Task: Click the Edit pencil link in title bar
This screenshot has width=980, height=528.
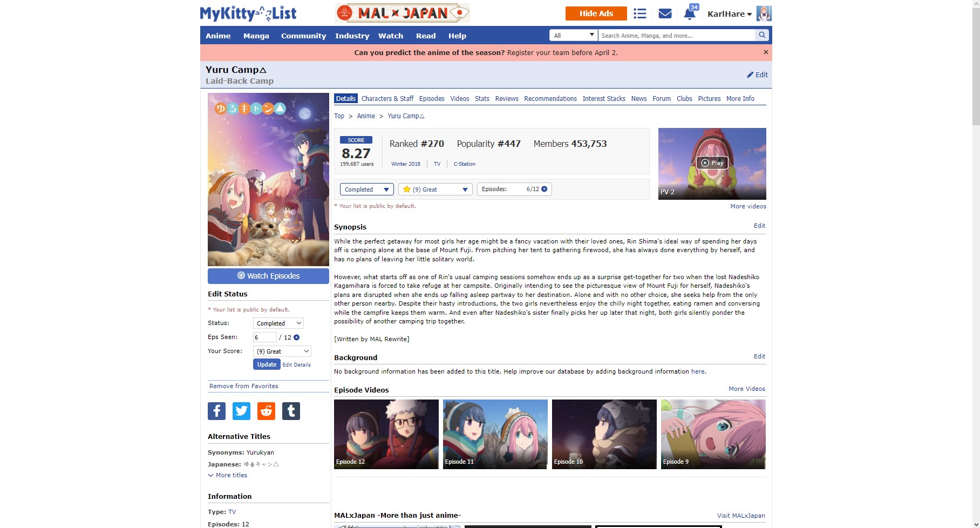Action: pos(757,75)
